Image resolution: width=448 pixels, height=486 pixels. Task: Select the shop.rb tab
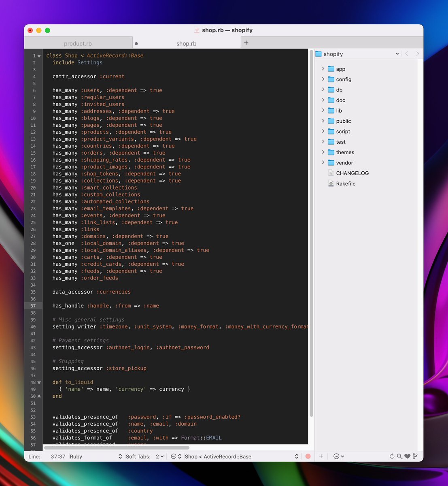point(186,43)
